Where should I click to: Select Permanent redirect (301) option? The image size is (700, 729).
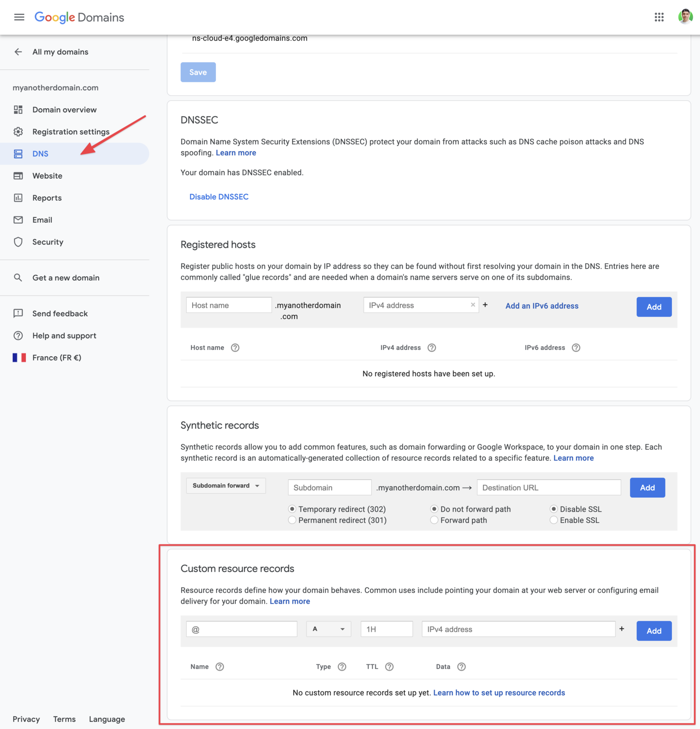click(292, 520)
